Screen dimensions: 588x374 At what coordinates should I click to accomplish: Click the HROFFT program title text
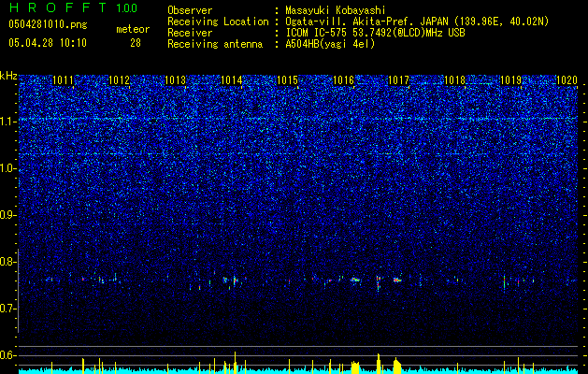58,7
